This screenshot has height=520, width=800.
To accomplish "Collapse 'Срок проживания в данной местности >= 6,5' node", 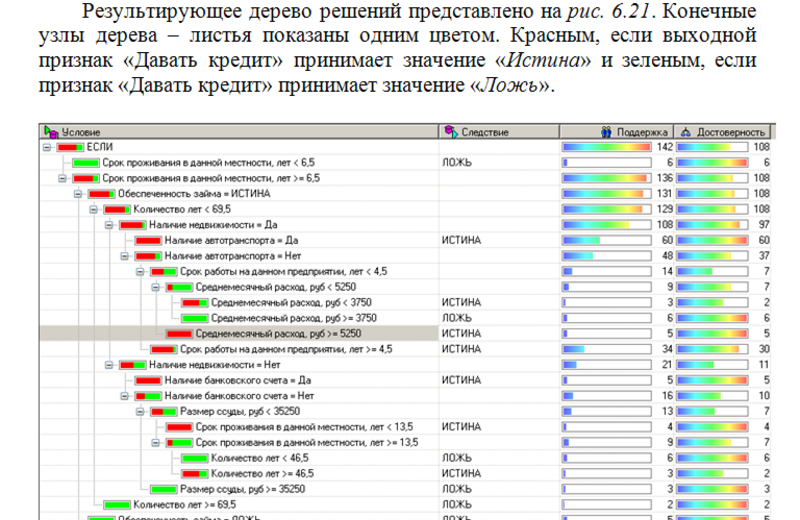I will [x=62, y=179].
